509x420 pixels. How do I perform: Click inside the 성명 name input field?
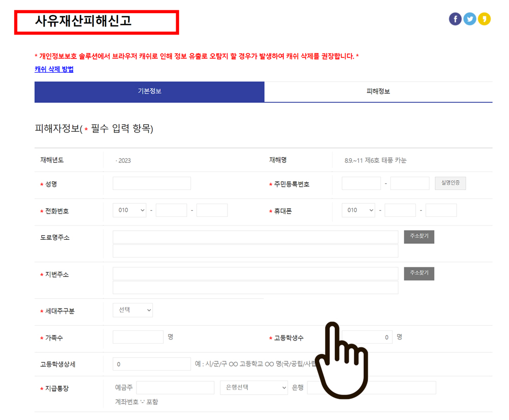(152, 183)
